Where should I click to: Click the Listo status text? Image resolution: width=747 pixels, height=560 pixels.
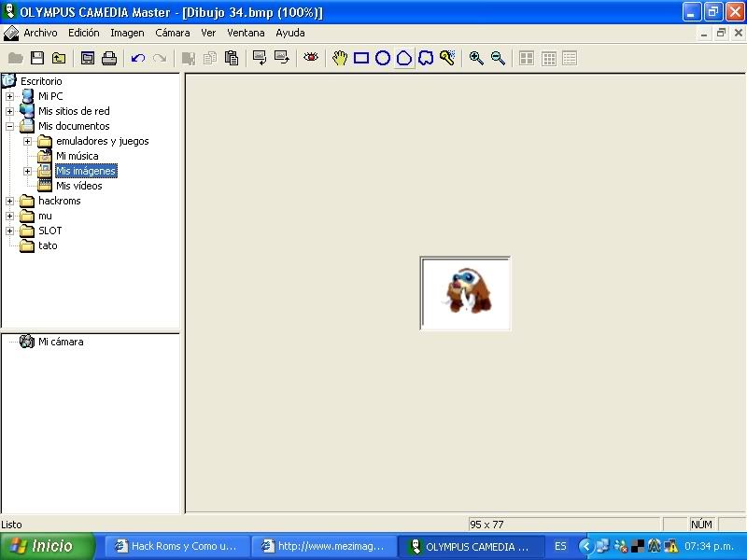pyautogui.click(x=11, y=525)
